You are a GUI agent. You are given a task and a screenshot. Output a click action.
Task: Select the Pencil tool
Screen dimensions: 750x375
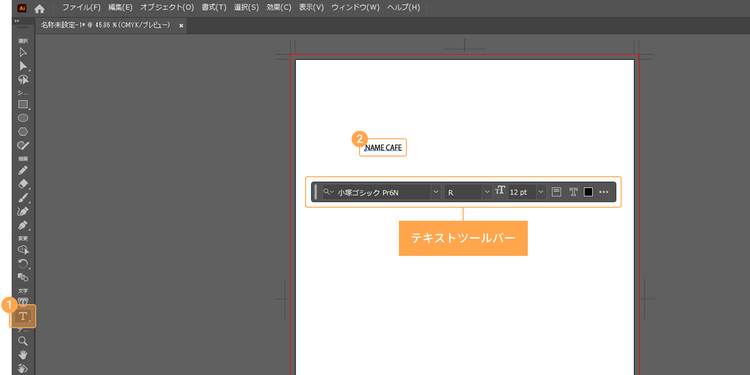click(x=23, y=170)
